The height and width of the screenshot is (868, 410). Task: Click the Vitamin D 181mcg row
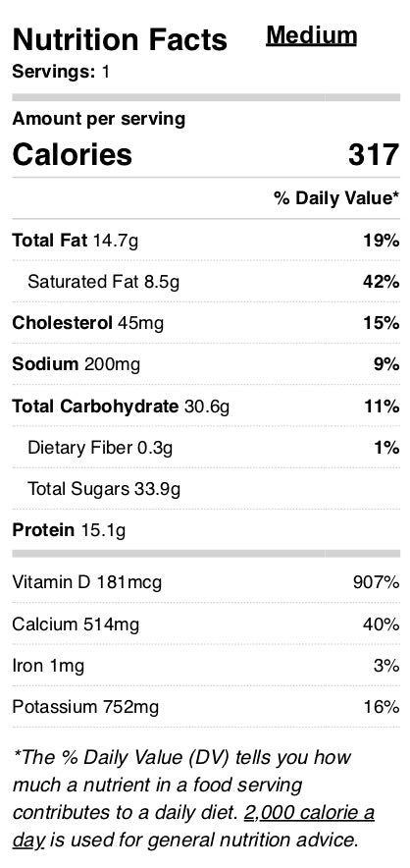[206, 582]
